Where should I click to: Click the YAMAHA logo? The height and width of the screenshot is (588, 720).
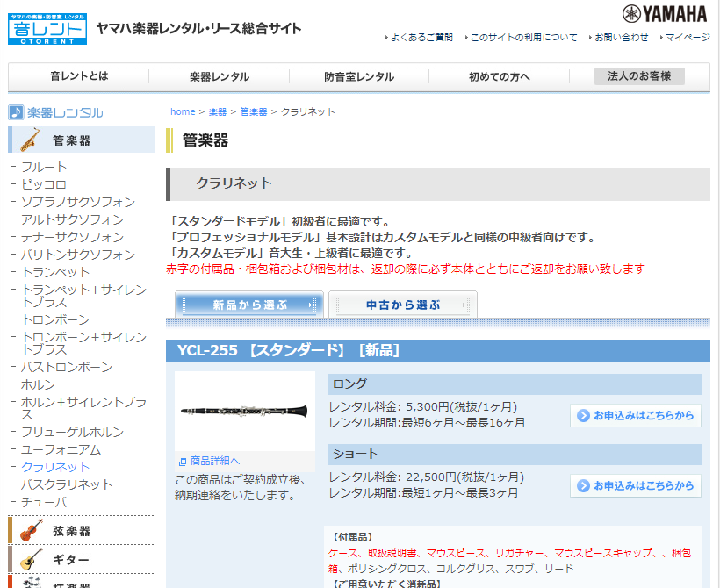pos(665,14)
